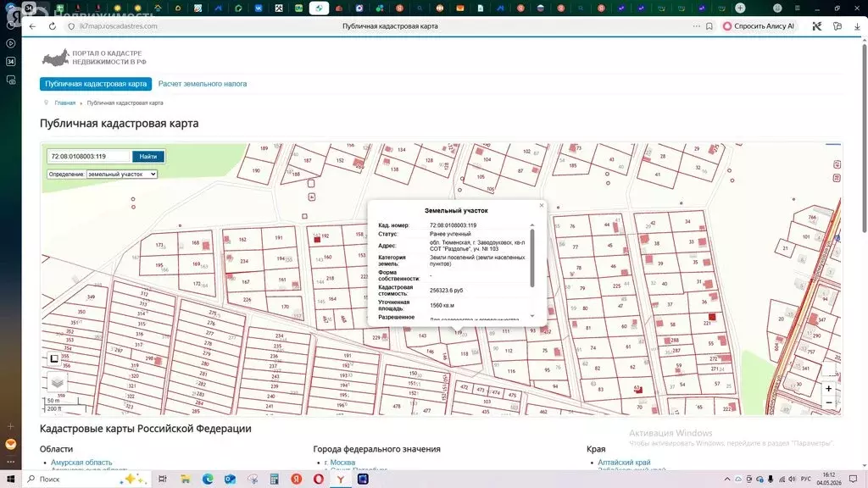Click Спросить Алису AI button
Viewport: 868px width, 488px height.
coord(759,26)
